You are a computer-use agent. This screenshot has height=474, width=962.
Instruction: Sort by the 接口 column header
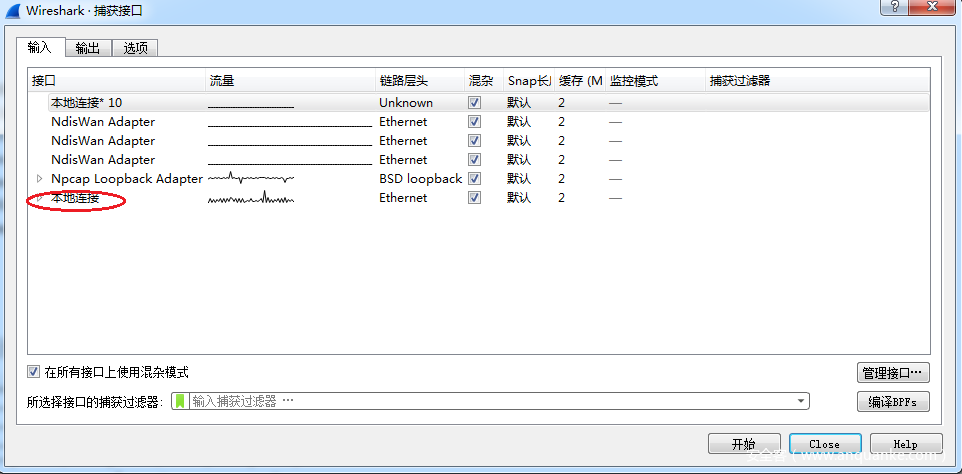click(x=117, y=80)
